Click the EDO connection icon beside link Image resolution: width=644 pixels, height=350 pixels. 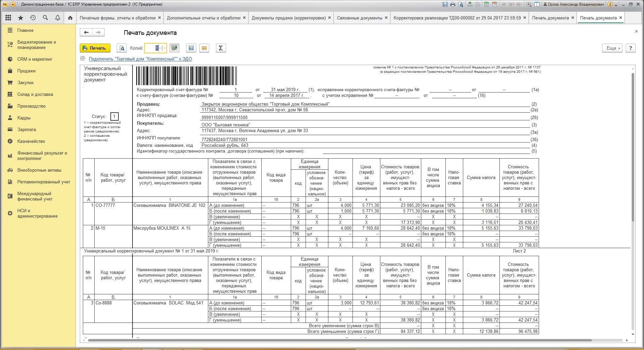(83, 59)
